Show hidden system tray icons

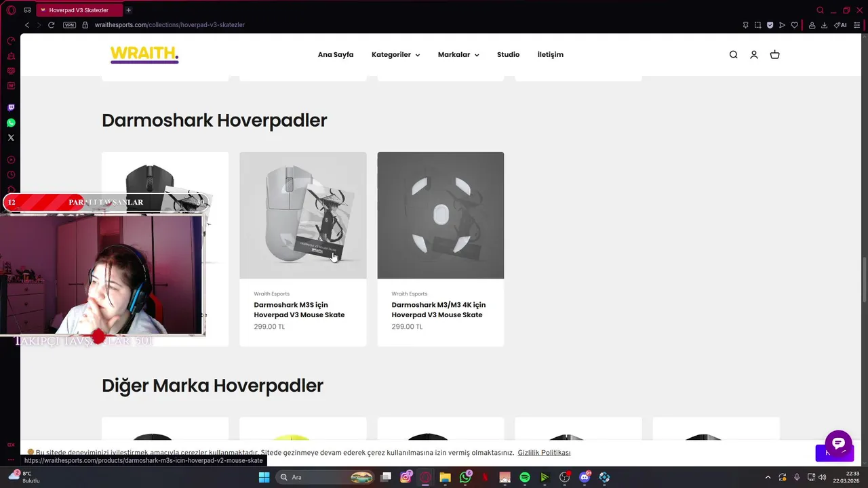tap(768, 477)
